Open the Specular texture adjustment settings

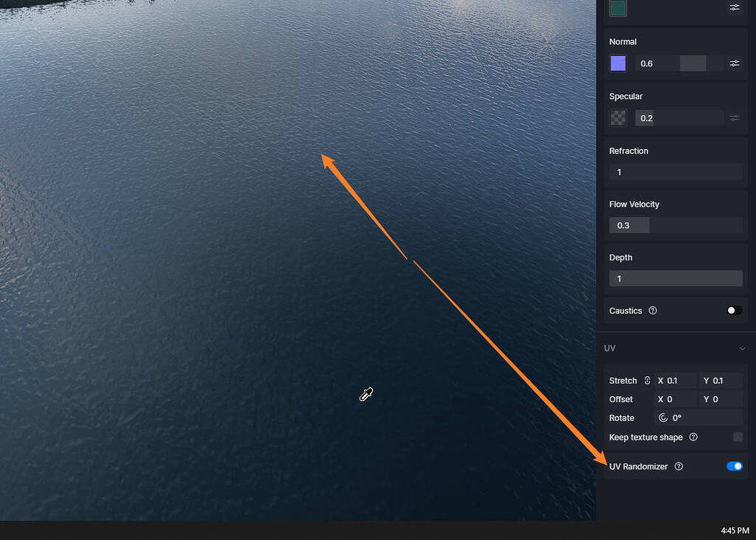pyautogui.click(x=734, y=117)
